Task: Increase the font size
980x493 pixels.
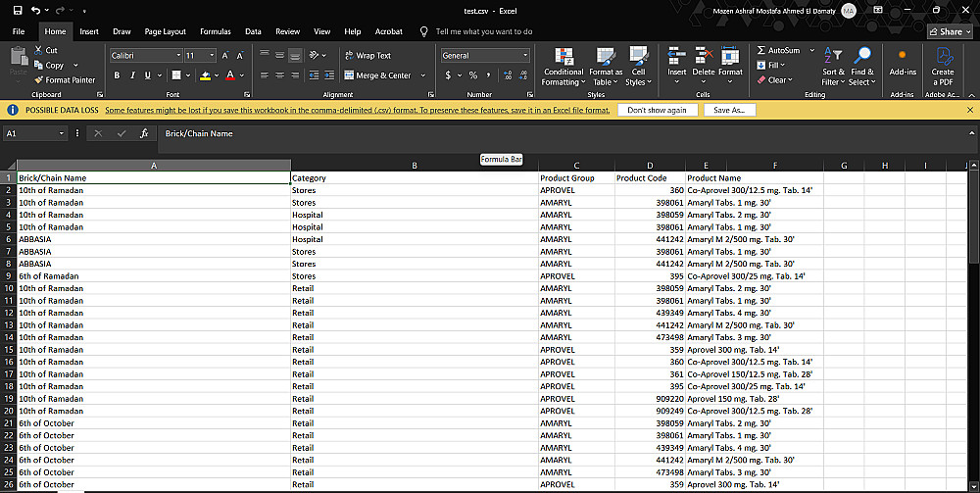Action: point(225,56)
